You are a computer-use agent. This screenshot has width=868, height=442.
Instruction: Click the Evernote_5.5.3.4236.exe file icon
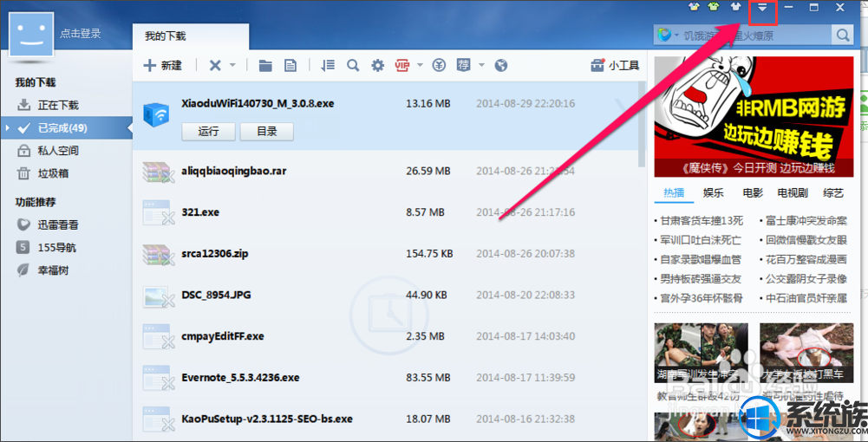159,378
